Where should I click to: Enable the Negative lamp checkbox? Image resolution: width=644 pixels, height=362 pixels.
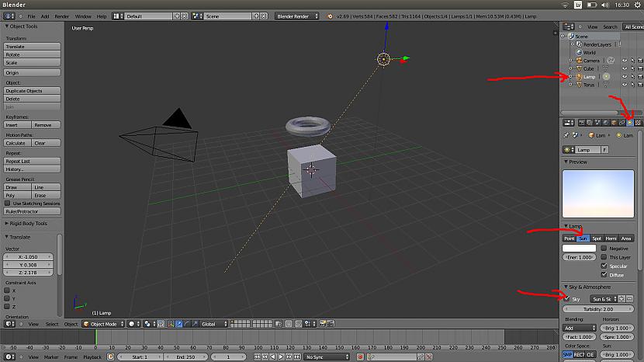click(x=604, y=248)
